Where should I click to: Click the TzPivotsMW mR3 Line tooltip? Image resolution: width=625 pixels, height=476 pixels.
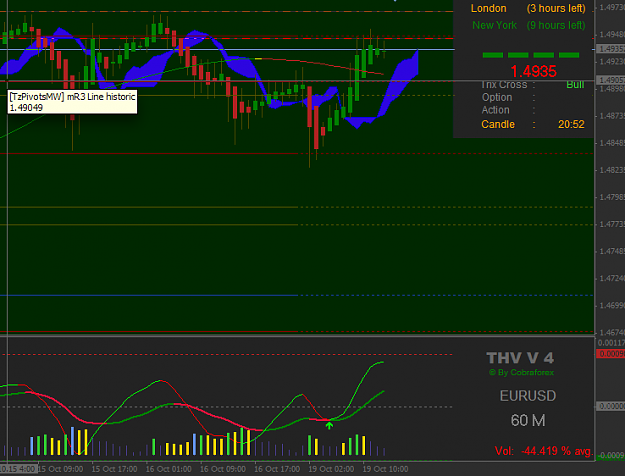pyautogui.click(x=73, y=102)
